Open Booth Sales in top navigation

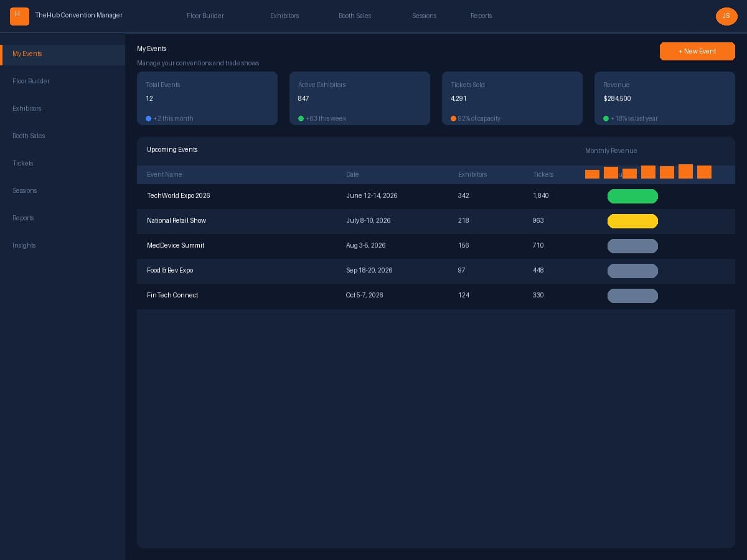(355, 16)
